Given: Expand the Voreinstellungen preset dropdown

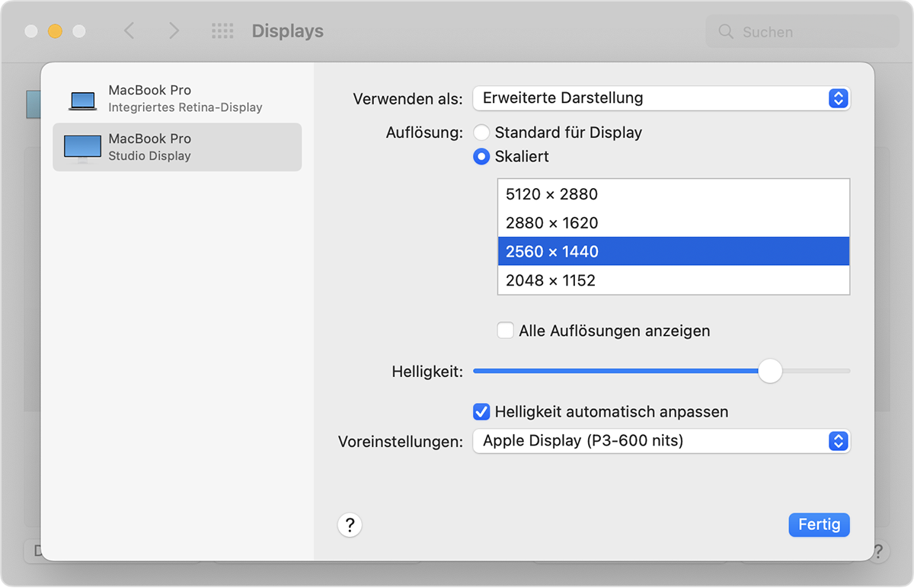Looking at the screenshot, I should click(660, 441).
